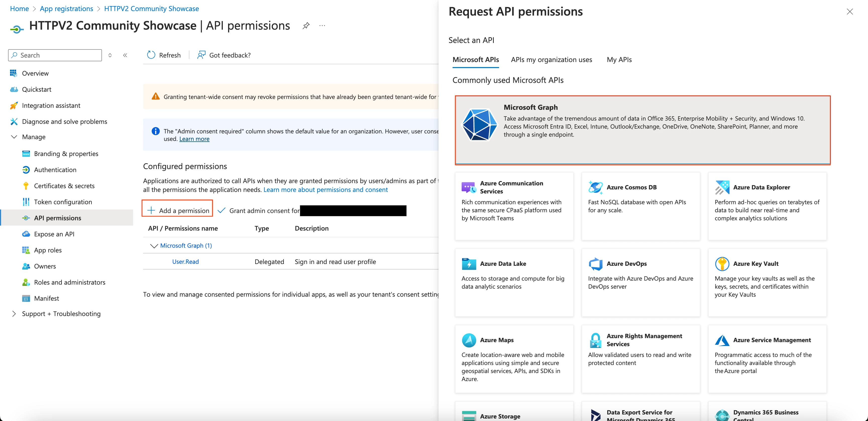Image resolution: width=868 pixels, height=421 pixels.
Task: Click Learn more link in info banner
Action: 194,139
